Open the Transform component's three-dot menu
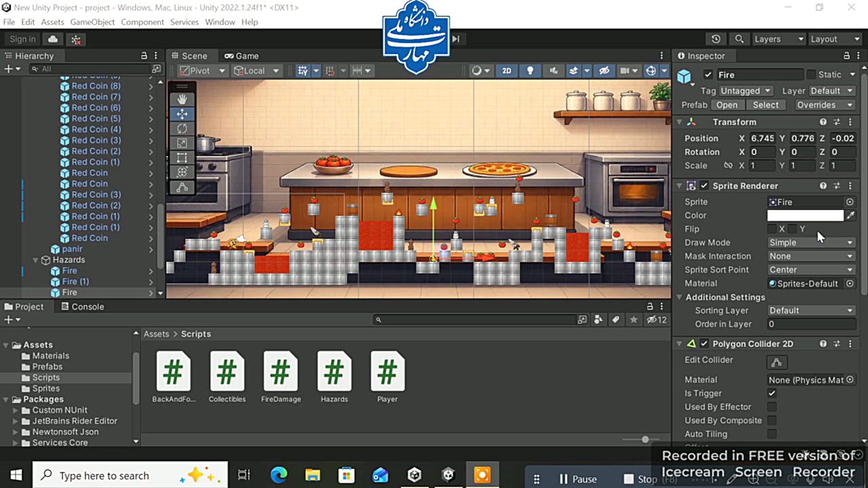The height and width of the screenshot is (488, 868). click(850, 122)
